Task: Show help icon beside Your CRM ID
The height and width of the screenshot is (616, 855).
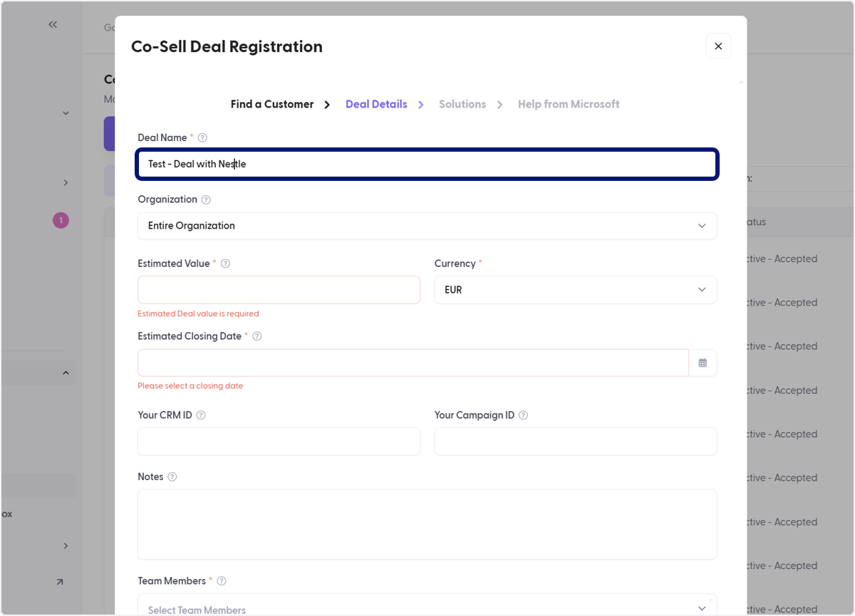Action: 201,415
